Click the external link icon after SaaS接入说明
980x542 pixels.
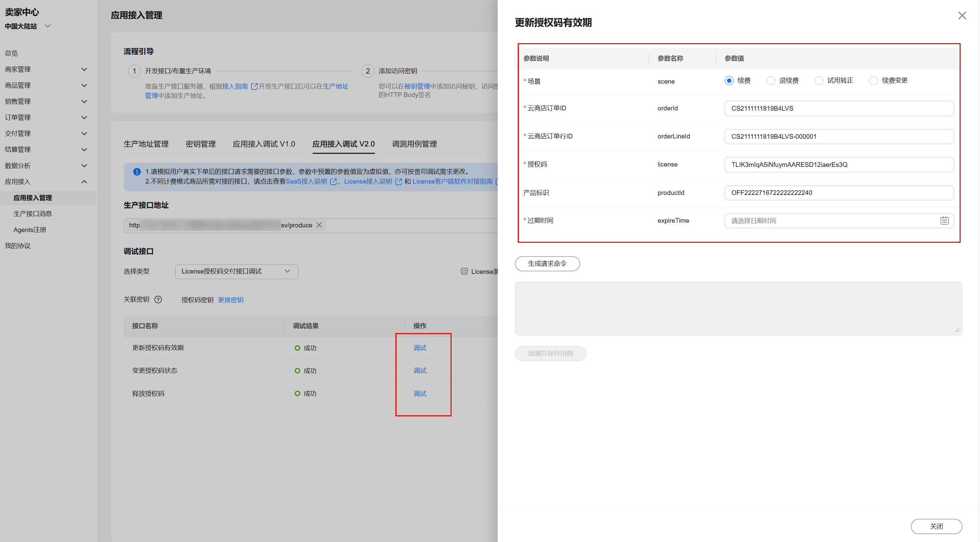334,182
